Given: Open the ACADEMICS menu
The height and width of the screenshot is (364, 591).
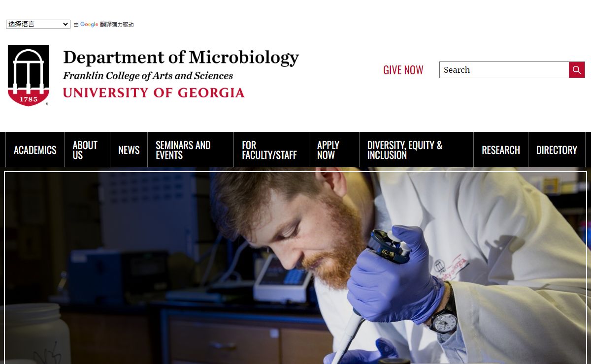Looking at the screenshot, I should coord(35,150).
